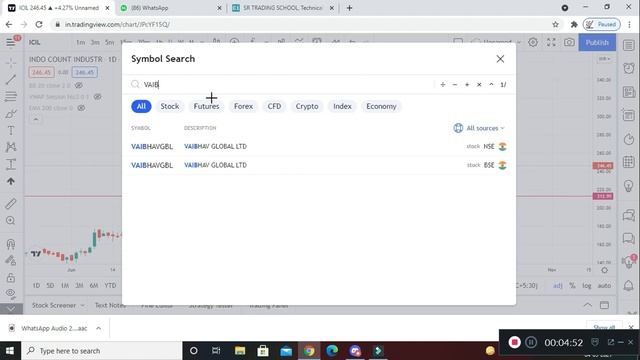
Task: Select the patterns tool in left toolbar
Action: 11,147
